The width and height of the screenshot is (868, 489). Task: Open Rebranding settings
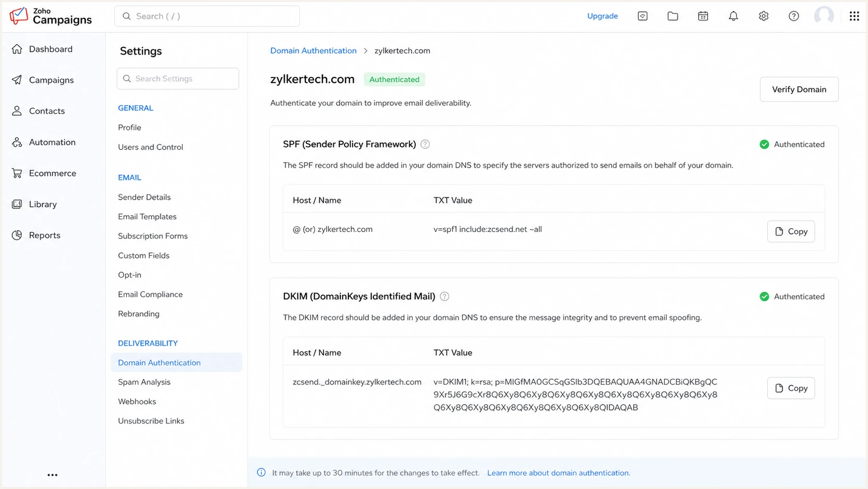(139, 314)
